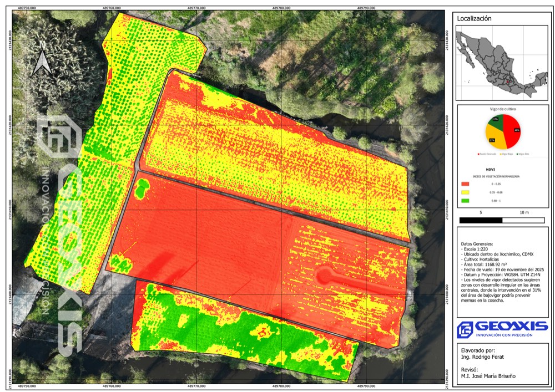Click the 'Revisó:' label
555x392 pixels.
pyautogui.click(x=470, y=370)
